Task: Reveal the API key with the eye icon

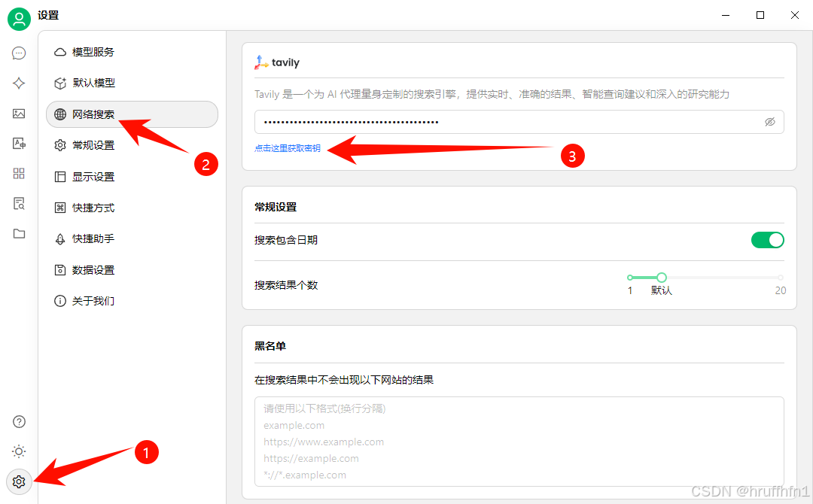Action: (770, 123)
